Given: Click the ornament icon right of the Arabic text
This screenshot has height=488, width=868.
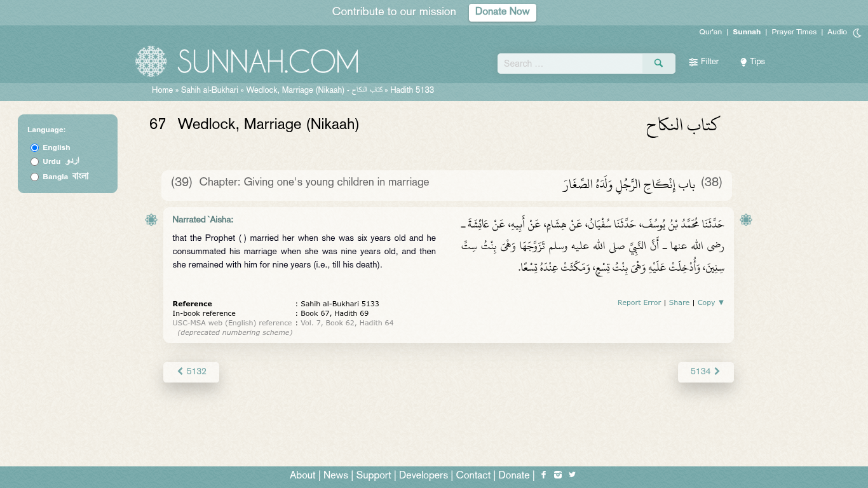Looking at the screenshot, I should (x=746, y=220).
